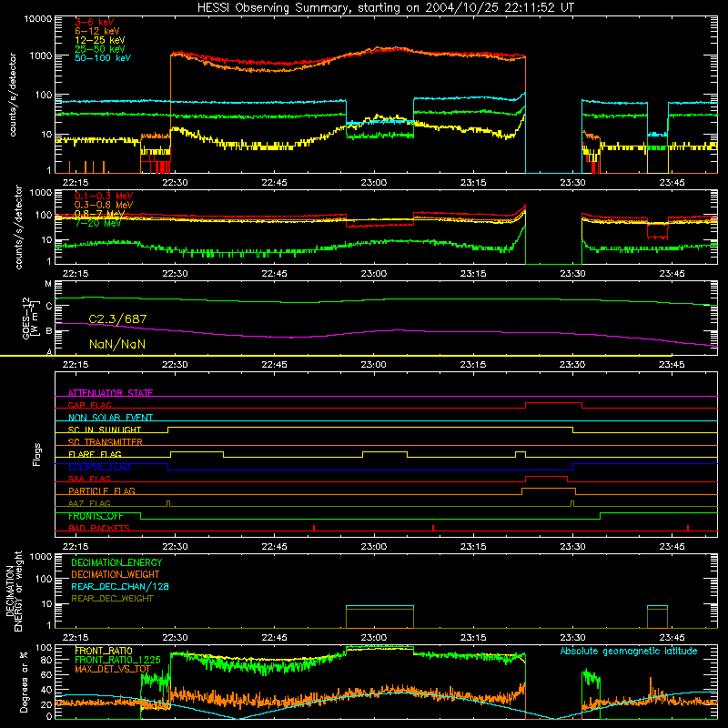Click the BAD_PACKETS tick mark near 22:51
Screen dimensions: 728x728
pos(314,528)
